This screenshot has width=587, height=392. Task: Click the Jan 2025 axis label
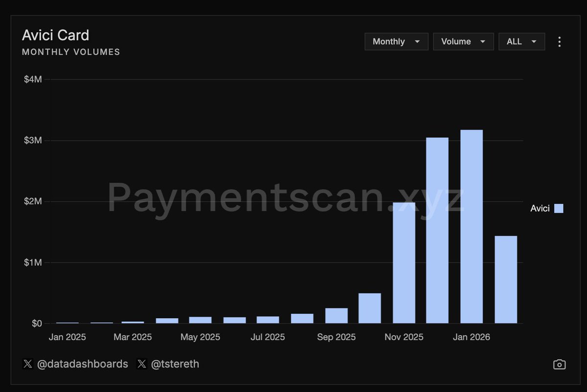click(x=68, y=337)
